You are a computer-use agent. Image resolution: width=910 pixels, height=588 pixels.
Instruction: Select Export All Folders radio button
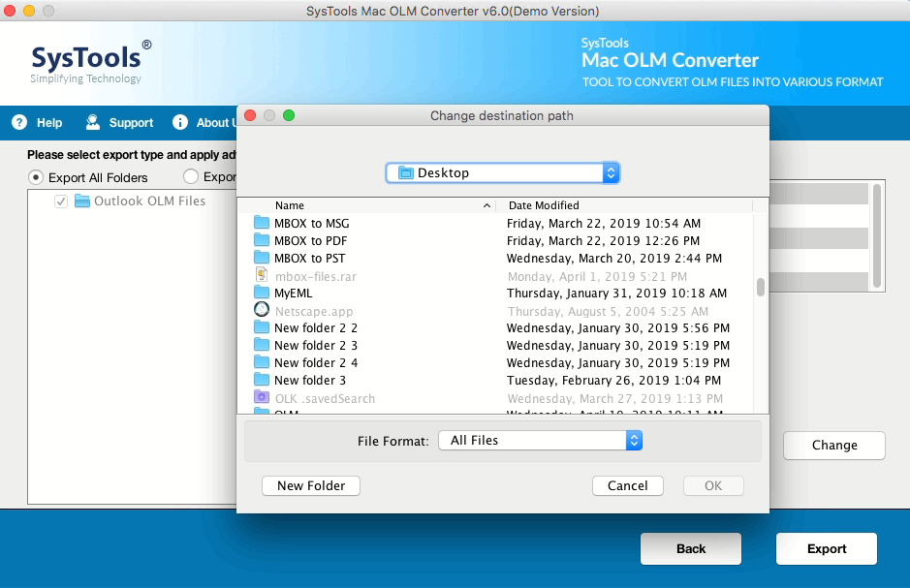point(36,177)
